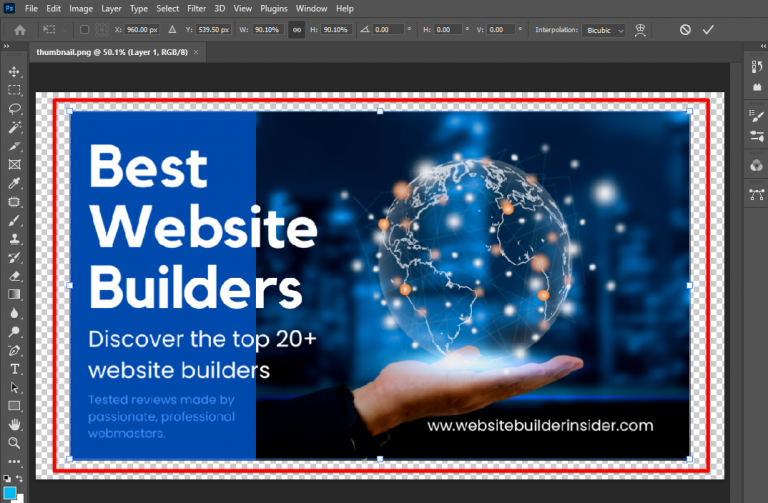768x503 pixels.
Task: Open the Layer menu
Action: pos(111,8)
